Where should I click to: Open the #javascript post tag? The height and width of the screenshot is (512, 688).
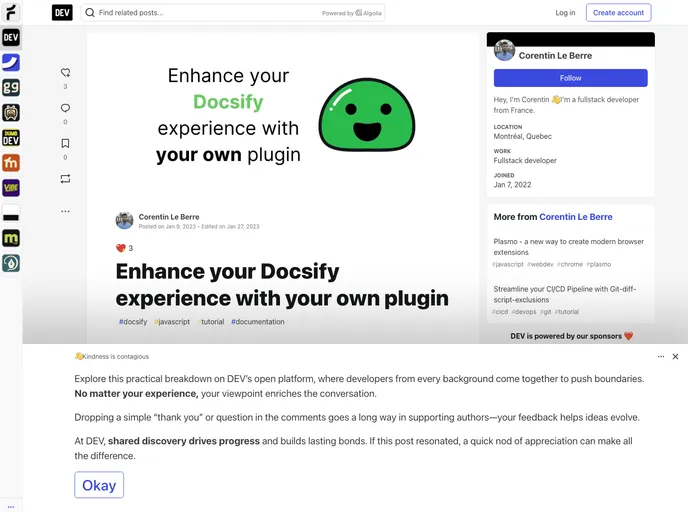coord(172,322)
